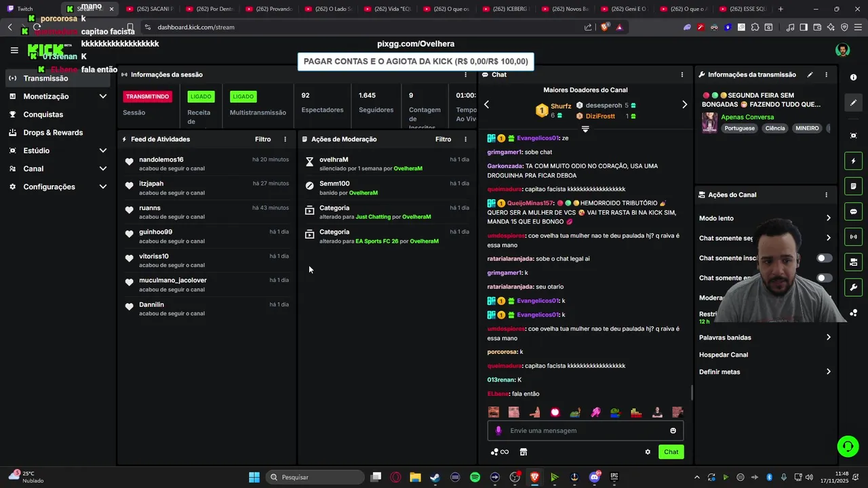Click the MINEIRO tag

[x=807, y=128]
